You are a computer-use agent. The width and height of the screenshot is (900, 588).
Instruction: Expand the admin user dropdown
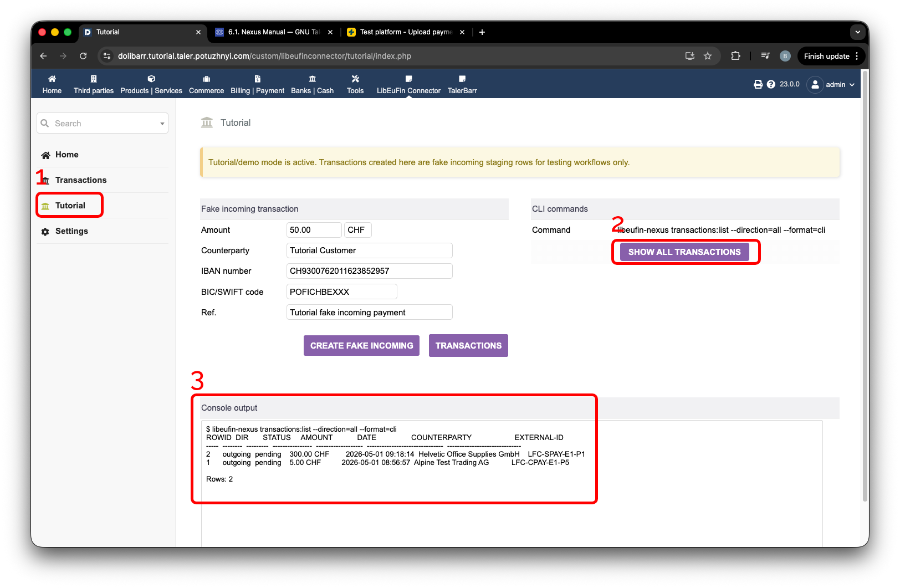point(831,85)
